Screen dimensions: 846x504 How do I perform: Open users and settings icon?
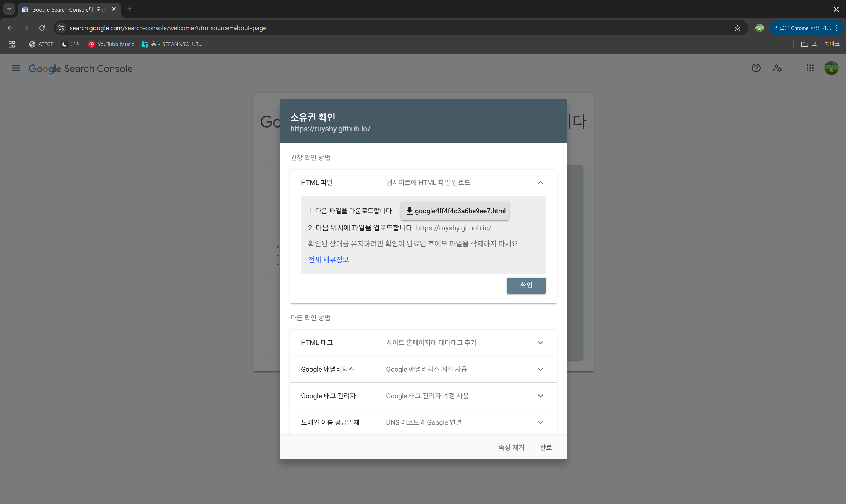[x=777, y=68]
